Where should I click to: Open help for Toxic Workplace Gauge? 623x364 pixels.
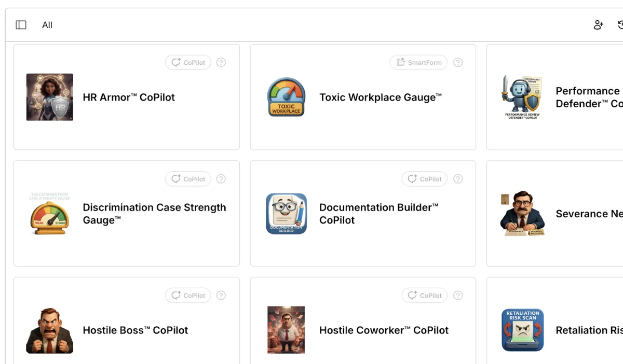coord(458,63)
